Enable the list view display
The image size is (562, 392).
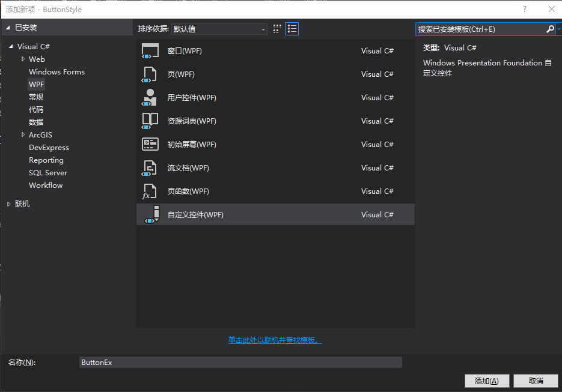[x=292, y=28]
